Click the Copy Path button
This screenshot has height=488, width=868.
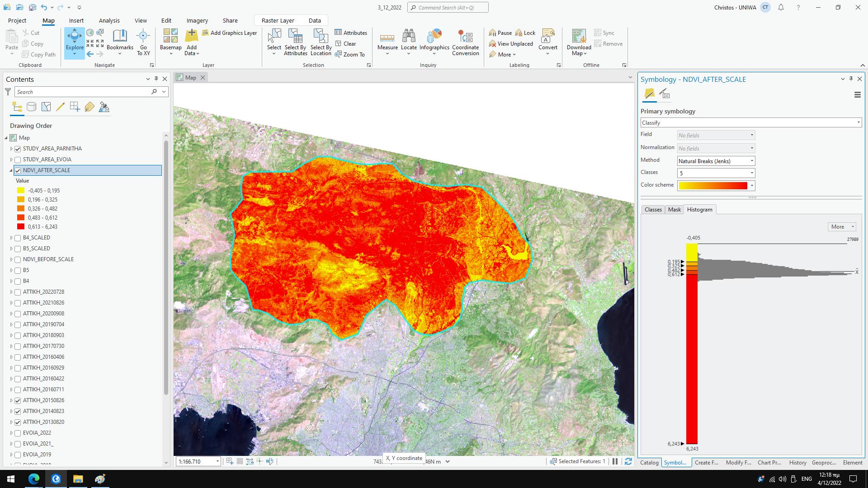[39, 54]
